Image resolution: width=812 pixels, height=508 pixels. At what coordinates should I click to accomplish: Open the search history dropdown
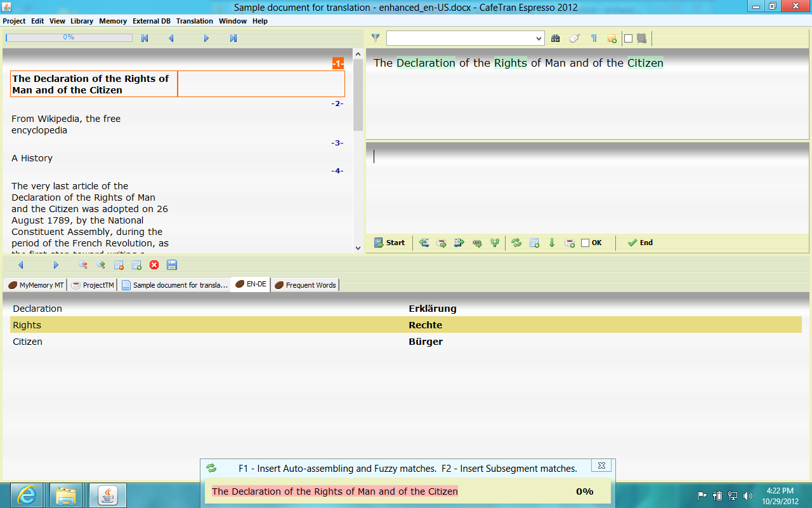tap(539, 38)
